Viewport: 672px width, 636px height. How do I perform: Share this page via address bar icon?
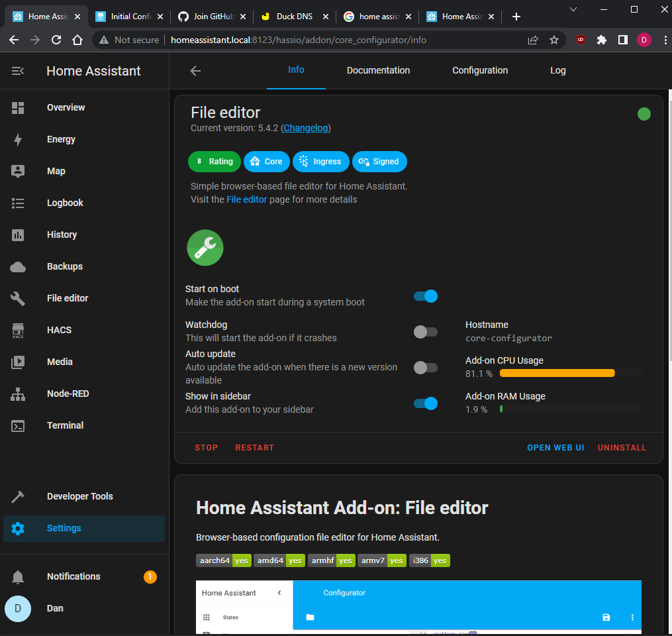tap(533, 40)
